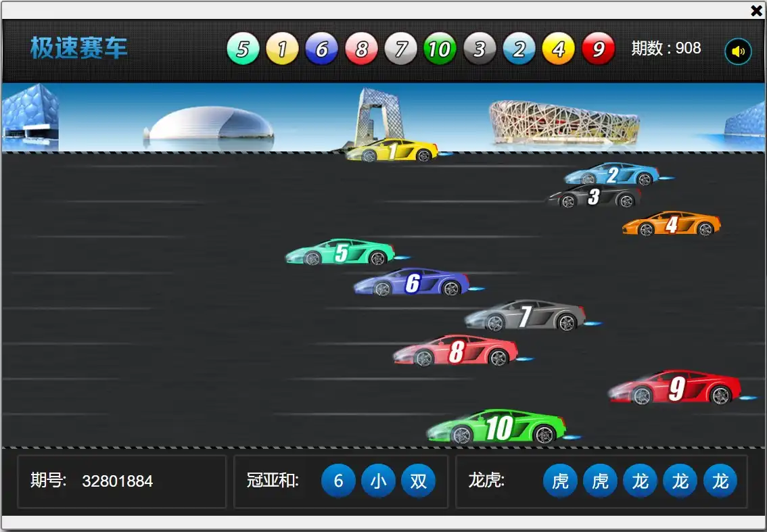Viewport: 767px width, 532px height.
Task: Click the red number 9 result ball
Action: click(598, 49)
